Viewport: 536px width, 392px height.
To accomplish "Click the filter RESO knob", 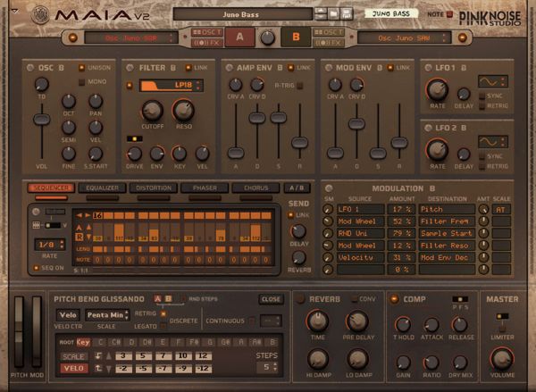I will [183, 110].
